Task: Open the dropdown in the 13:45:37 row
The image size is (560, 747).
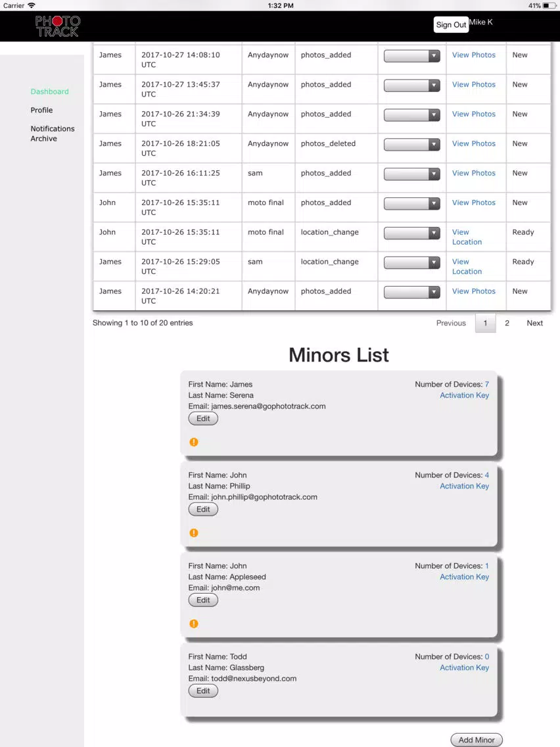Action: pyautogui.click(x=412, y=85)
